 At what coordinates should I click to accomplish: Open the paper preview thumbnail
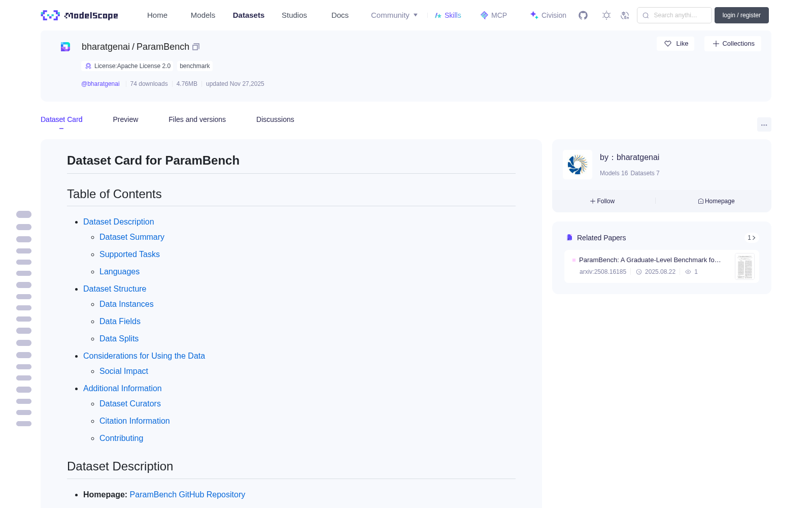click(745, 266)
